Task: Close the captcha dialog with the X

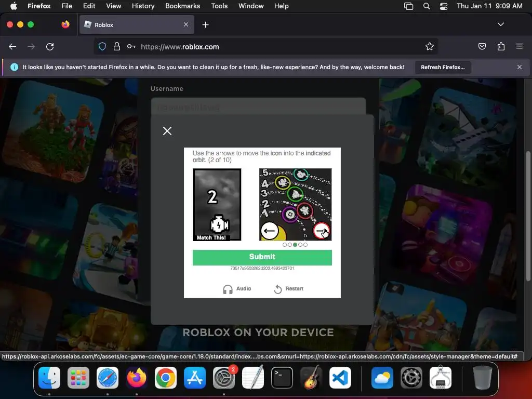Action: [x=167, y=130]
